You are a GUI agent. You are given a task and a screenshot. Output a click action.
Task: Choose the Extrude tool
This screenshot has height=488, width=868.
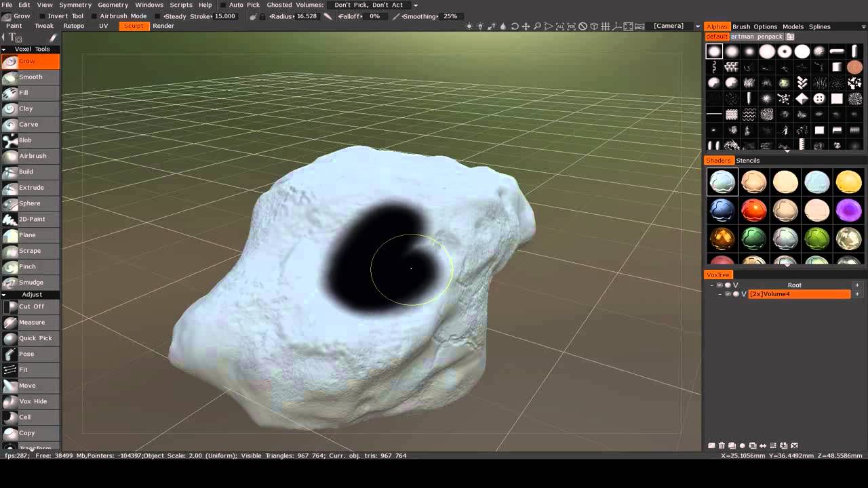click(x=31, y=188)
